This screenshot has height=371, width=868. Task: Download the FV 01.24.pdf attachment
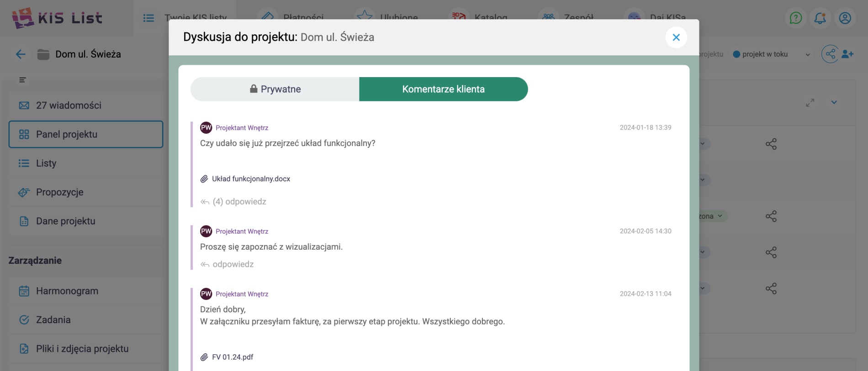click(232, 357)
